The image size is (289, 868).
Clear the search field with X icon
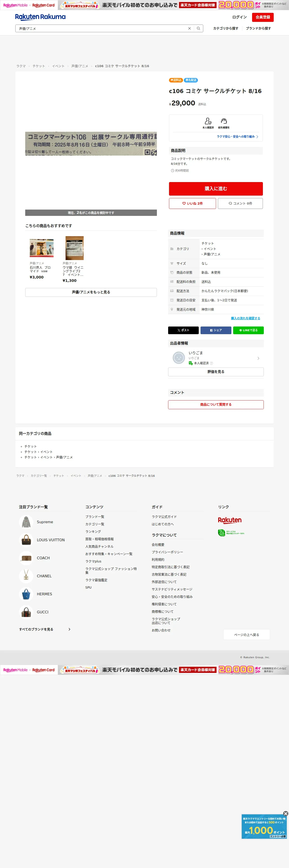(190, 29)
